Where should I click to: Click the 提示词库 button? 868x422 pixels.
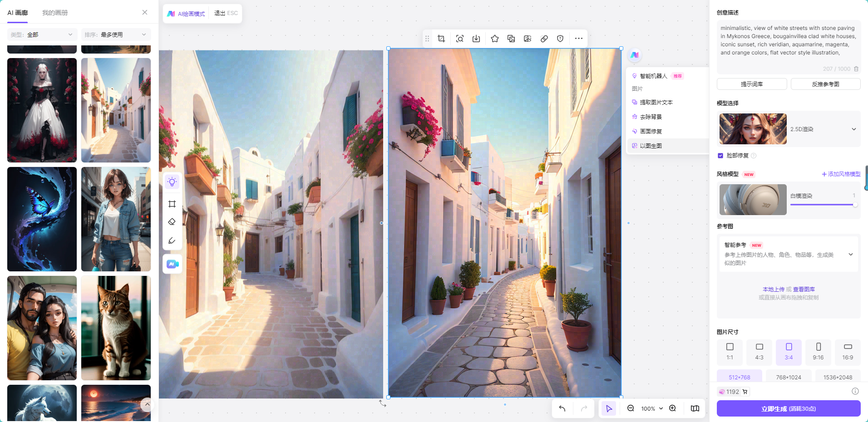tap(752, 84)
